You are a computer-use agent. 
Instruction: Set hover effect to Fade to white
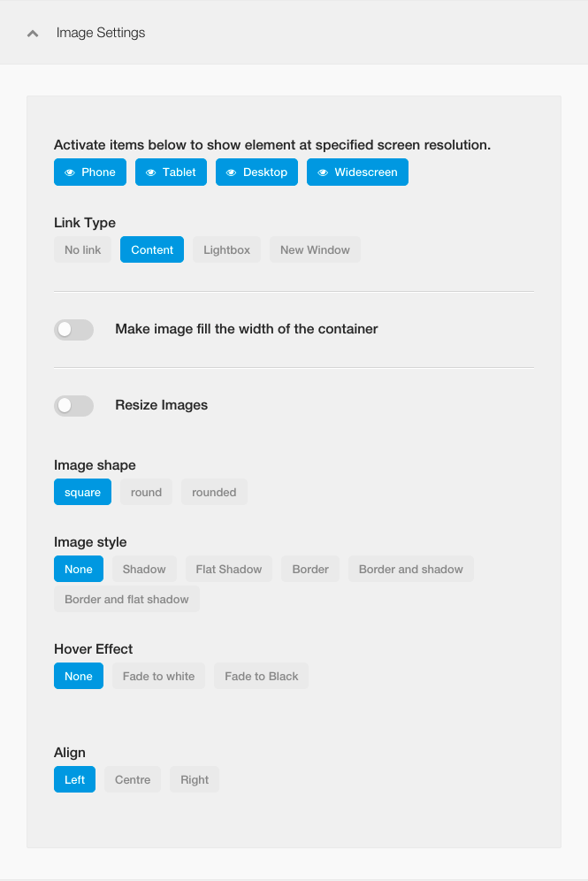coord(158,676)
